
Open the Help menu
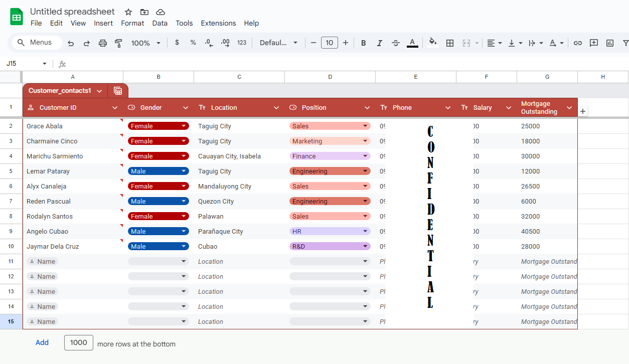coord(251,23)
